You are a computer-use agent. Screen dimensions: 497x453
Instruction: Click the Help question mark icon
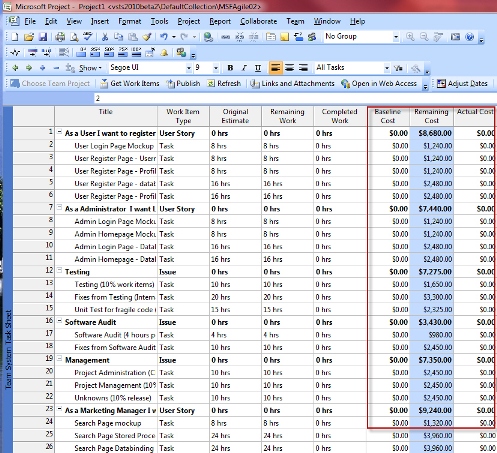coord(470,37)
